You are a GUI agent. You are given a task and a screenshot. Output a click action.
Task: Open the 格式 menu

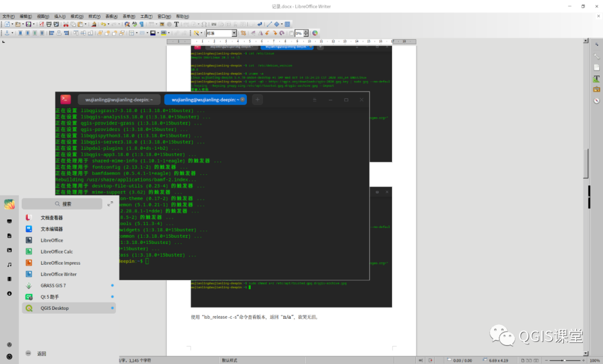tap(77, 17)
